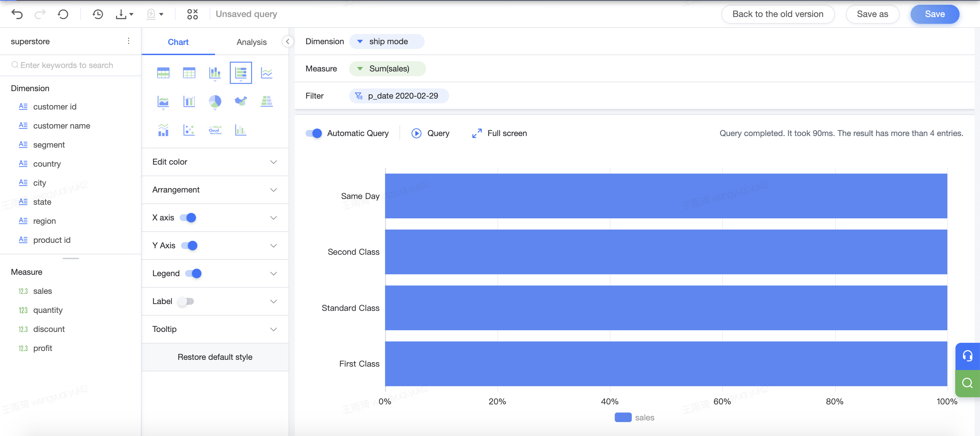Image resolution: width=980 pixels, height=436 pixels.
Task: Toggle the X axis switch
Action: pos(188,217)
